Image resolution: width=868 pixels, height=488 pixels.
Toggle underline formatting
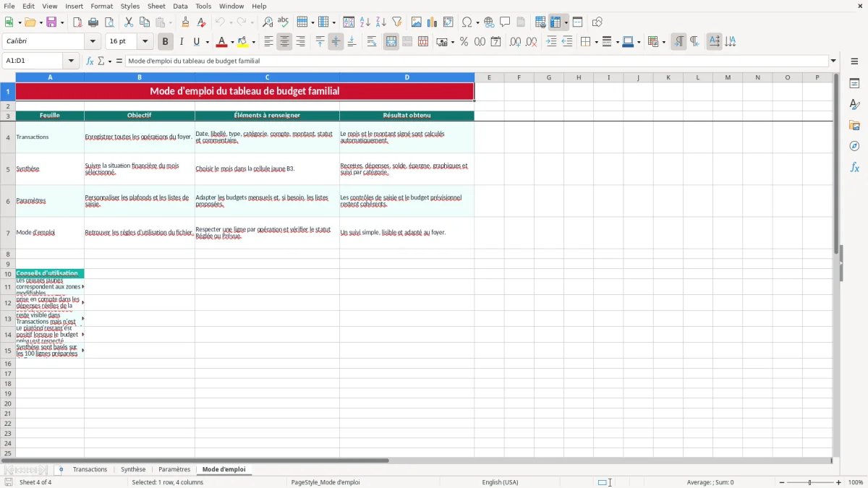[x=197, y=42]
